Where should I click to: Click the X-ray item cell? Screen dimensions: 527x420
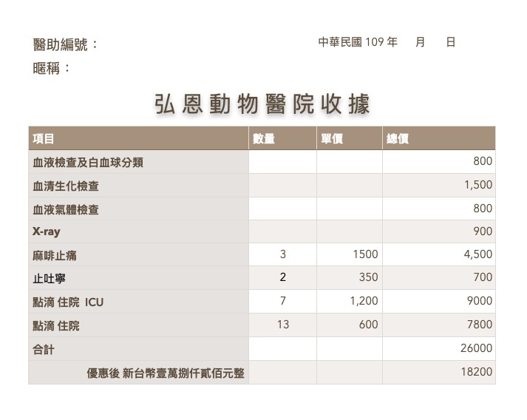point(138,231)
